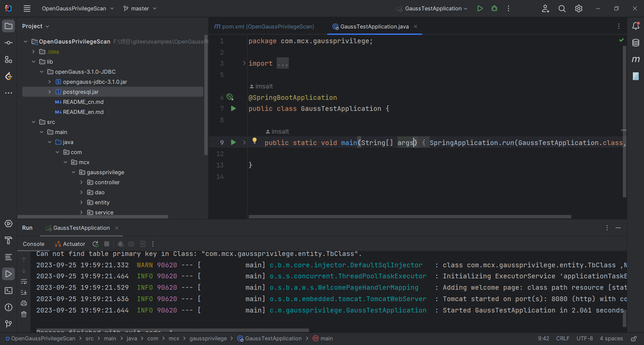
Task: Open project dropdown OpenGaussPrivilegeScan
Action: pyautogui.click(x=78, y=9)
